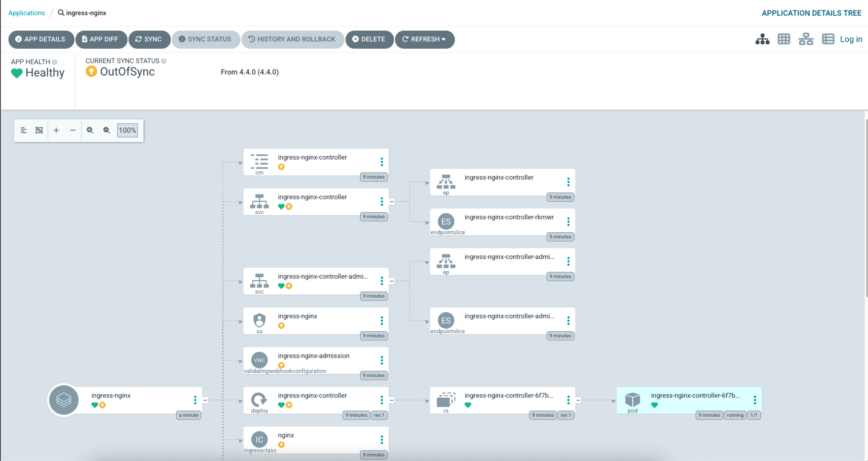
Task: Open APP DETAILS
Action: [x=40, y=39]
